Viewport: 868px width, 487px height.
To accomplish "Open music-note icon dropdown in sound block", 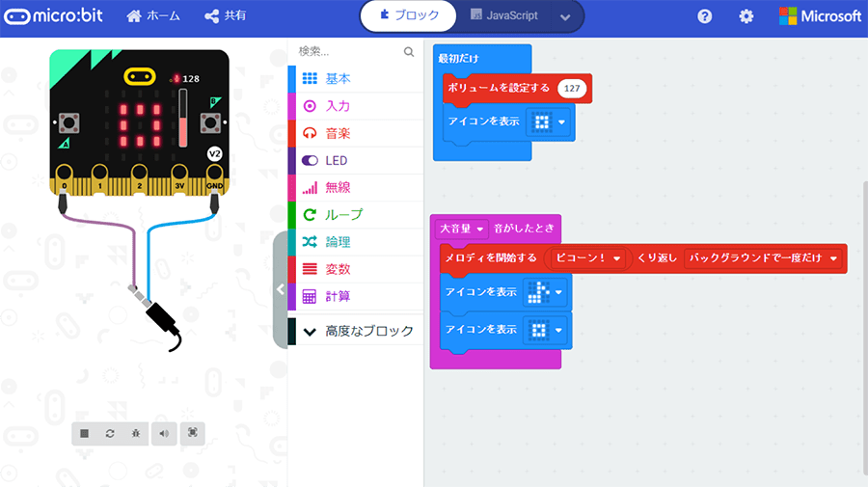I will (x=547, y=292).
